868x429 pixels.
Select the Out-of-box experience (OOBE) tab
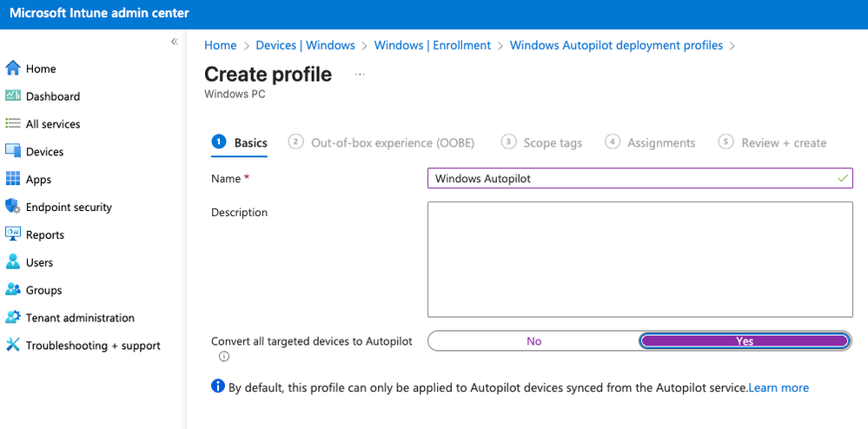381,142
